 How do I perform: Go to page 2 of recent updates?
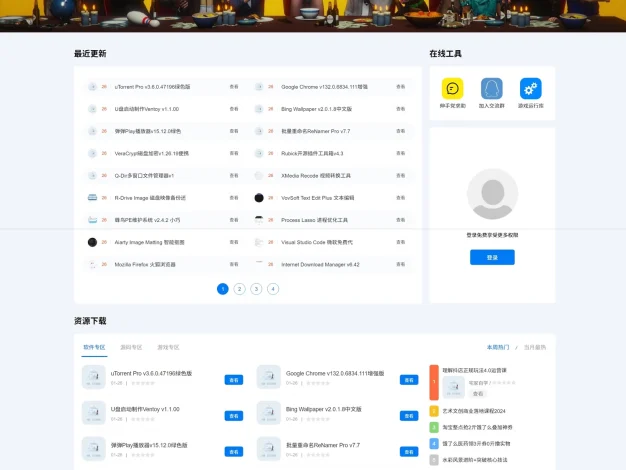pos(240,289)
